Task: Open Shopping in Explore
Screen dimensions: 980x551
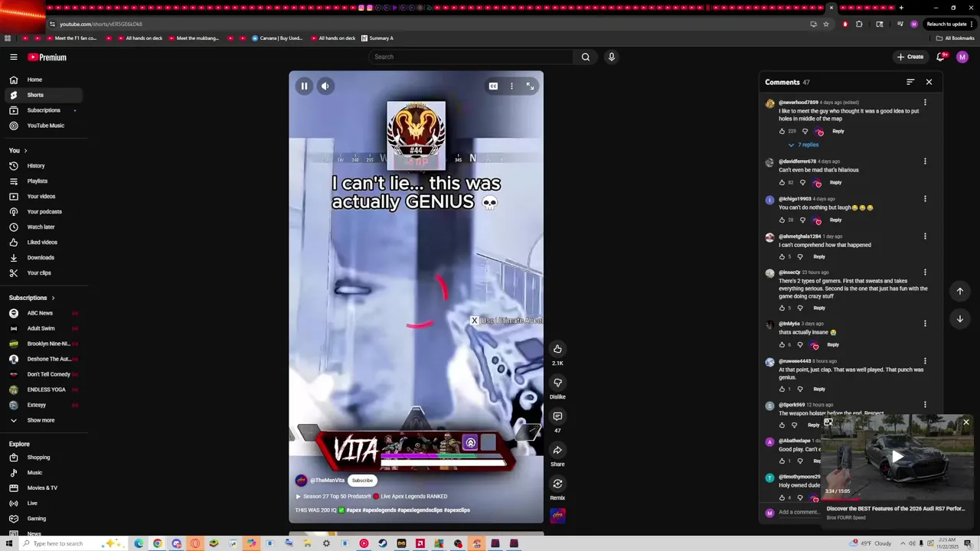Action: point(44,458)
